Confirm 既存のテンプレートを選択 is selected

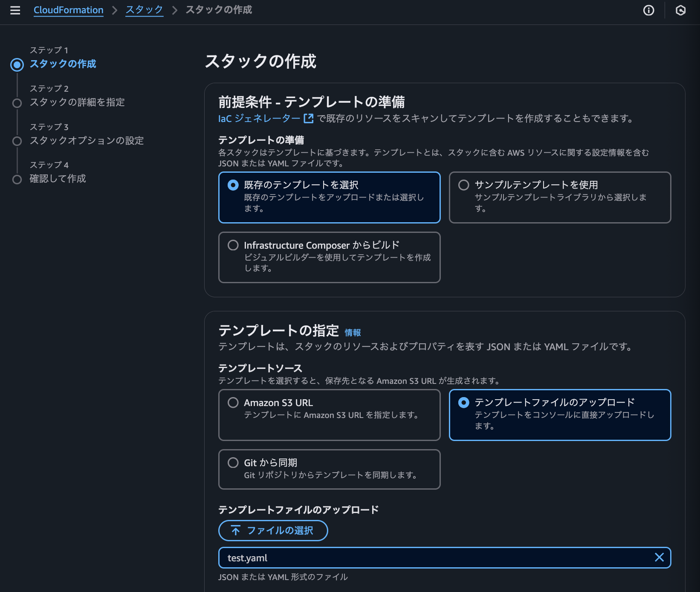tap(233, 184)
